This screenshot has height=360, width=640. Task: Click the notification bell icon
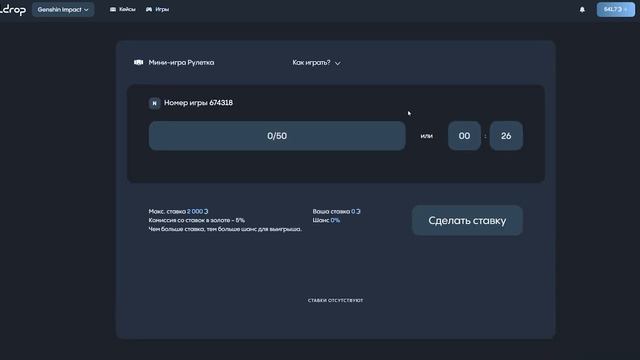[582, 9]
